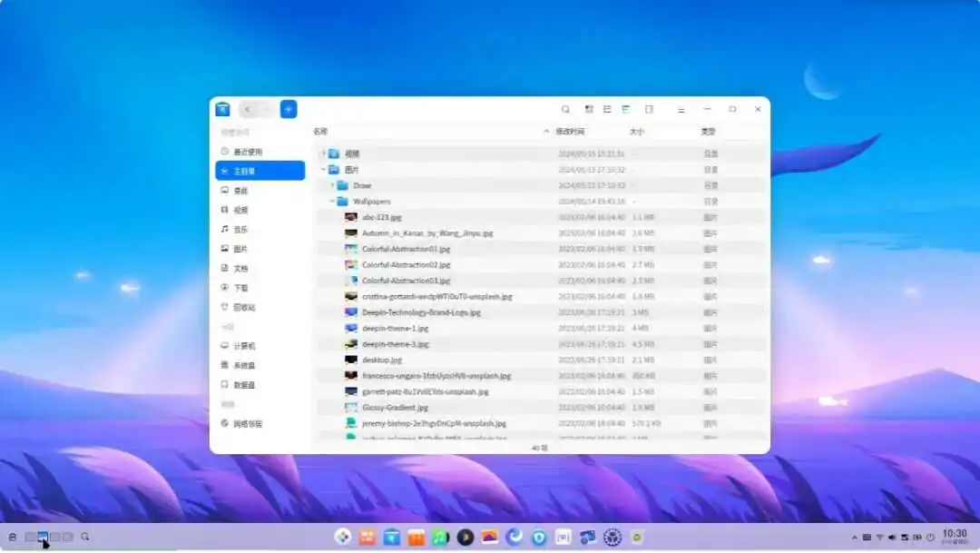
Task: Select 音乐 in the sidebar
Action: click(240, 230)
